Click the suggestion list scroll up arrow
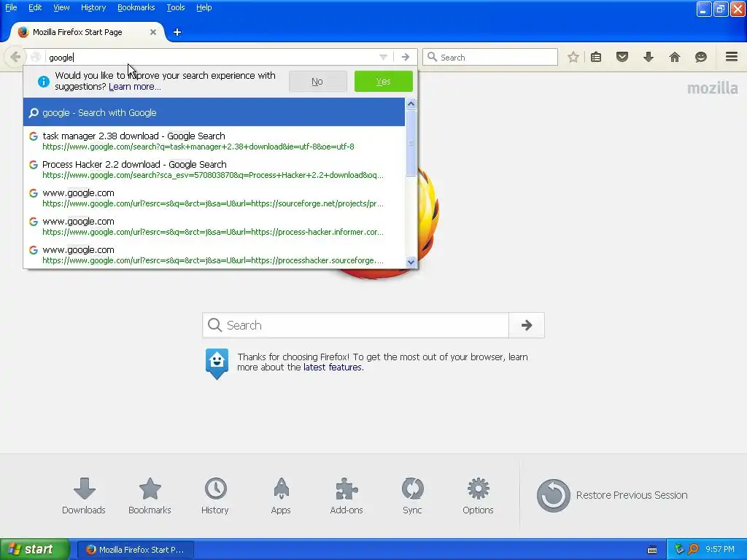The width and height of the screenshot is (747, 560). [411, 104]
